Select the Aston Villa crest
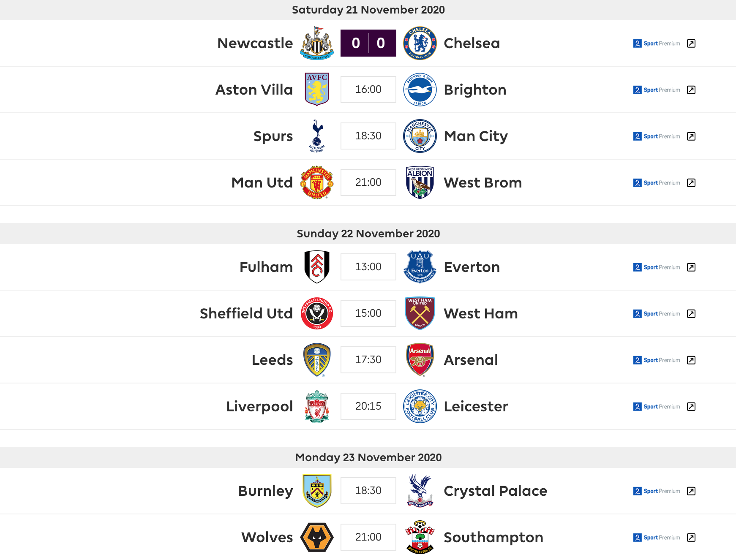 317,90
